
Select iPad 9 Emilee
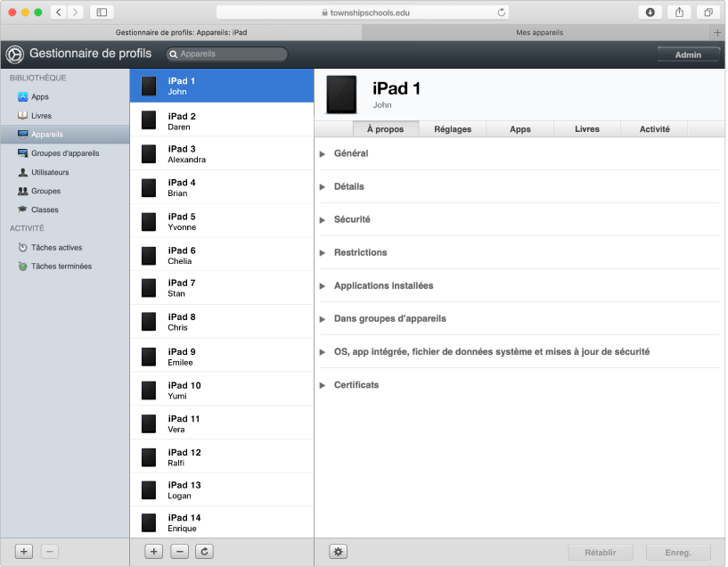(222, 356)
